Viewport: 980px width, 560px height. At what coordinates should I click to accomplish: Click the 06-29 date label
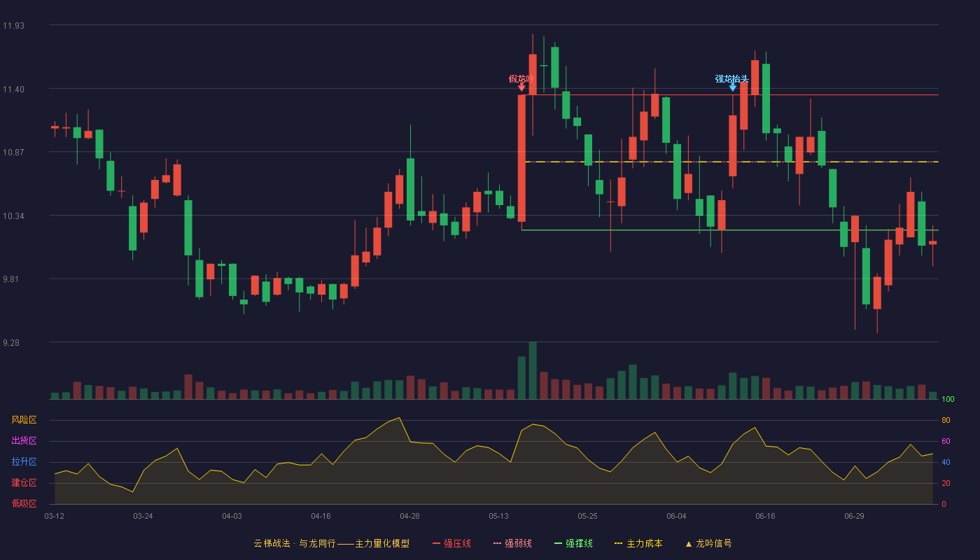point(854,516)
